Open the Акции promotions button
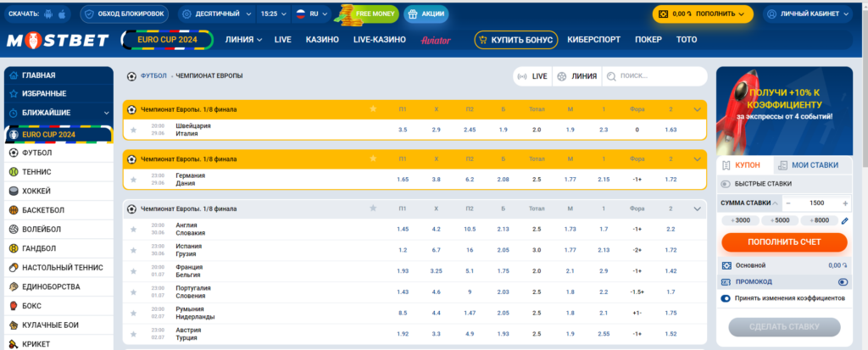868x350 pixels. click(426, 14)
